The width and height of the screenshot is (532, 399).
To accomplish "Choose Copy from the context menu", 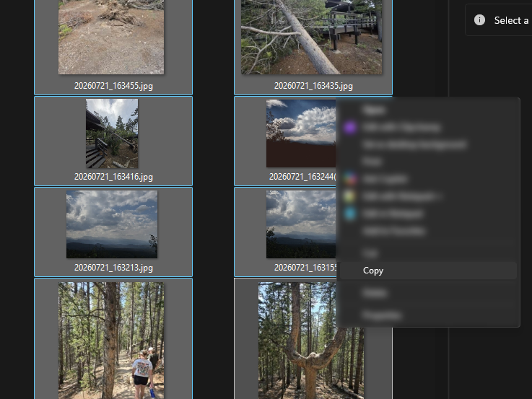I will [428, 271].
